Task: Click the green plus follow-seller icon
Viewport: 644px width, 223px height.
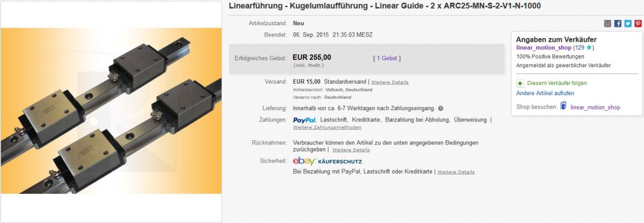Action: point(520,83)
